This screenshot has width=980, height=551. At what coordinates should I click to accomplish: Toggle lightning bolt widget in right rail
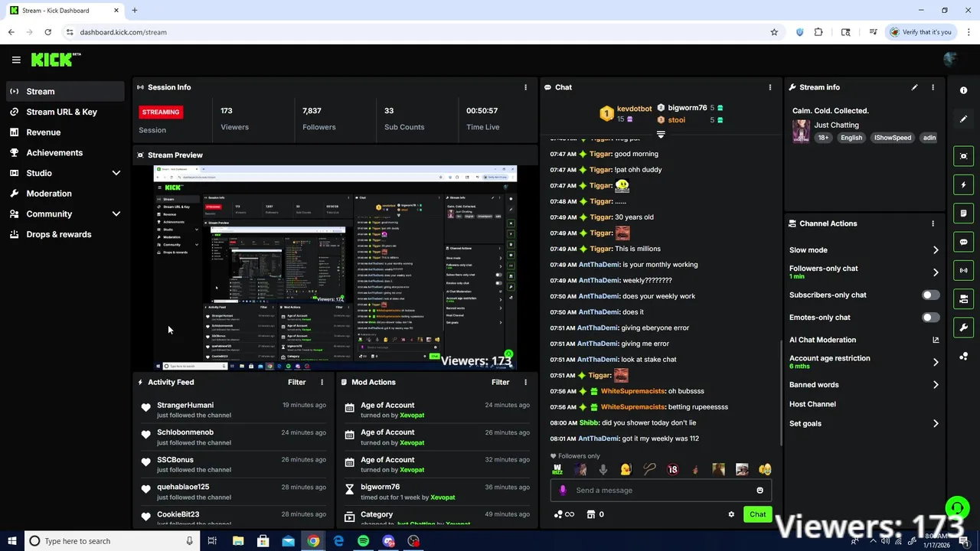963,184
